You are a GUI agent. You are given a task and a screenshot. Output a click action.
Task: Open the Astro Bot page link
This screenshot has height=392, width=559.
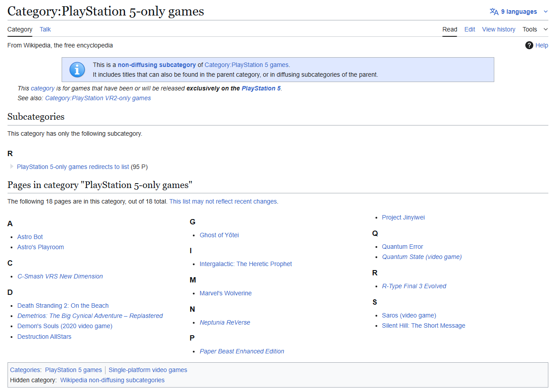30,237
